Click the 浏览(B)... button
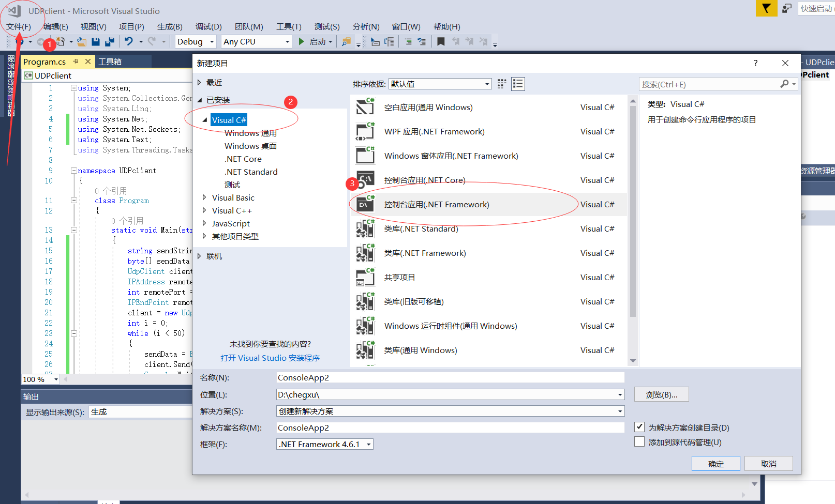The width and height of the screenshot is (835, 504). (x=662, y=394)
